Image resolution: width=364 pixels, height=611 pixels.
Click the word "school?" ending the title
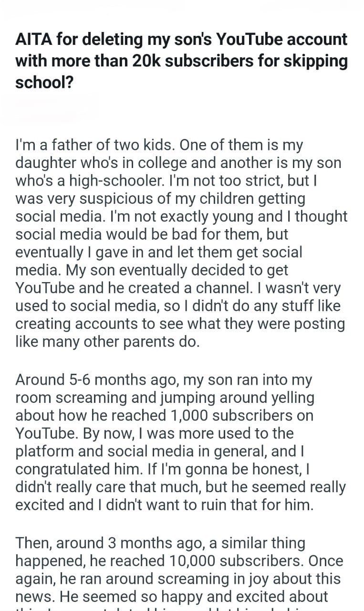coord(45,82)
